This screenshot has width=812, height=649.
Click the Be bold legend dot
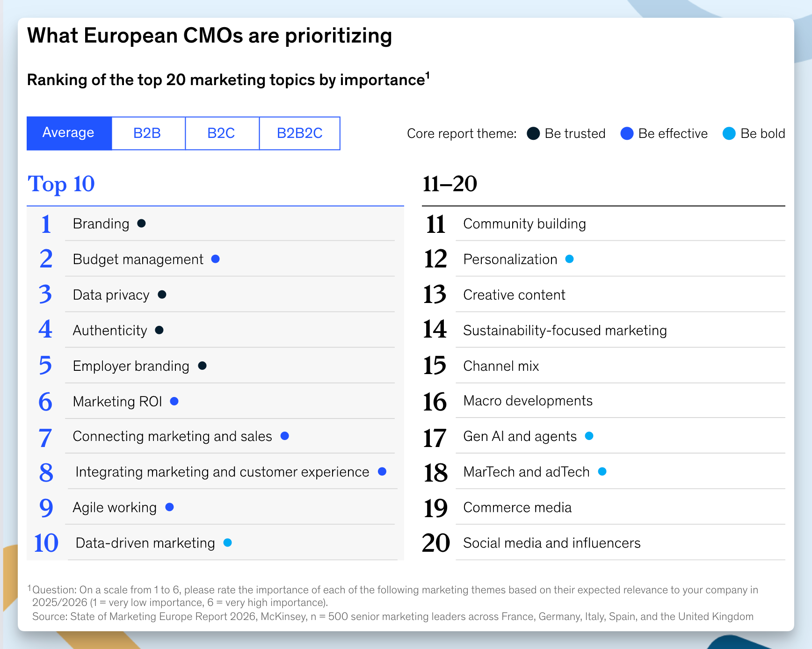click(x=729, y=134)
